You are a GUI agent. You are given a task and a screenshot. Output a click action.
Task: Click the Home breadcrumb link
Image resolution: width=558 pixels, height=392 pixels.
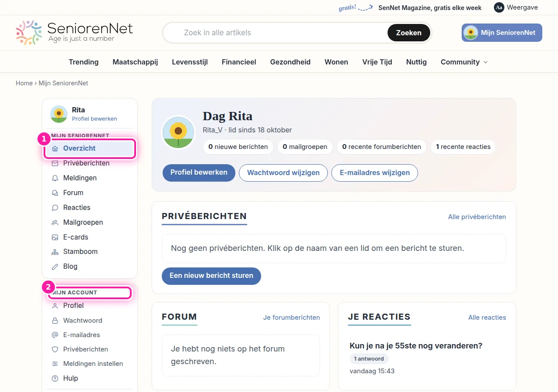[x=24, y=83]
